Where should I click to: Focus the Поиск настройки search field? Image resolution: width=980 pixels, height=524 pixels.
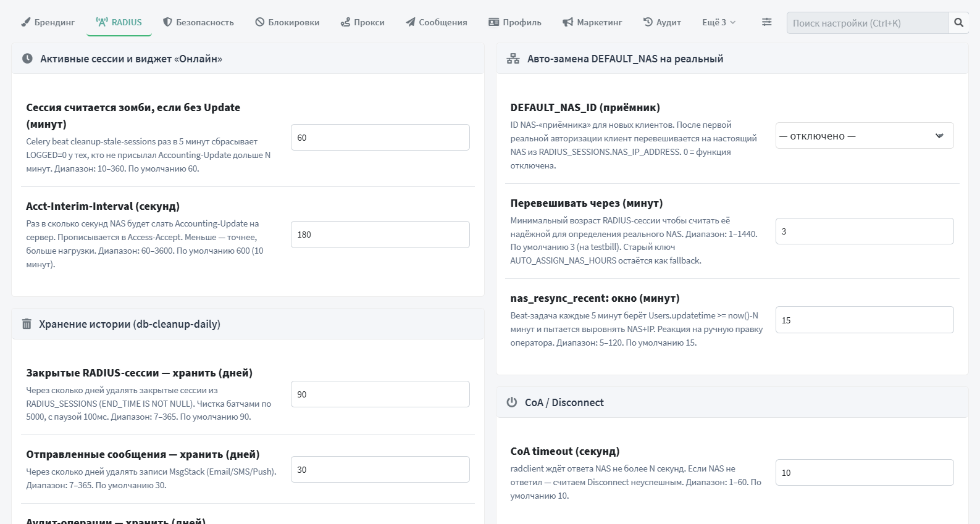click(x=867, y=23)
